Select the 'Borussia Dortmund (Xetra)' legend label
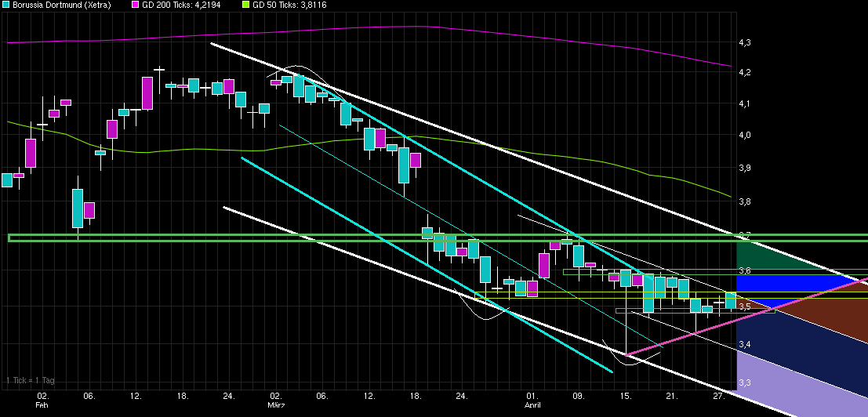 [x=61, y=5]
